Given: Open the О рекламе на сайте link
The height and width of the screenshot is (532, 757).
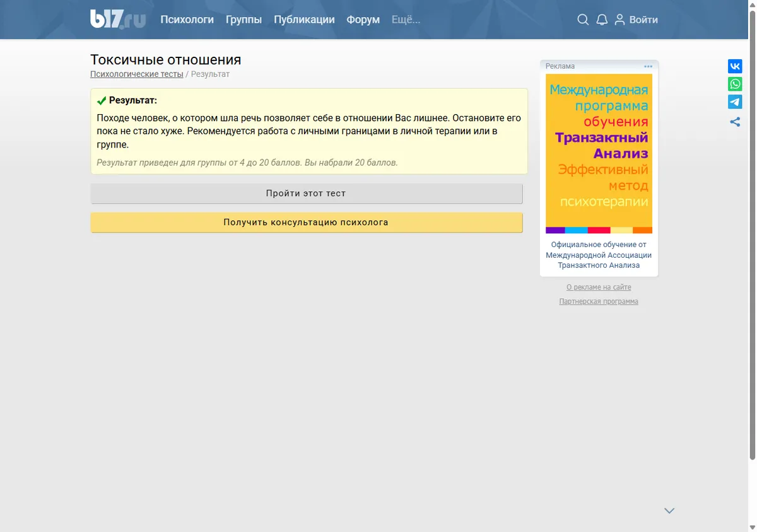Looking at the screenshot, I should [x=599, y=287].
